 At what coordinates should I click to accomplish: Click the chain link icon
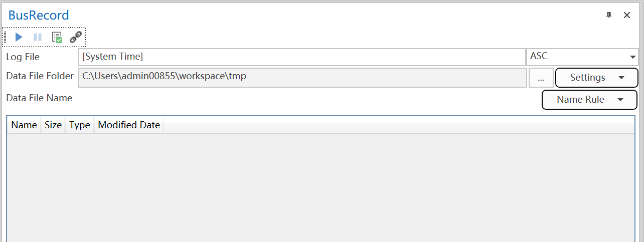(x=76, y=37)
